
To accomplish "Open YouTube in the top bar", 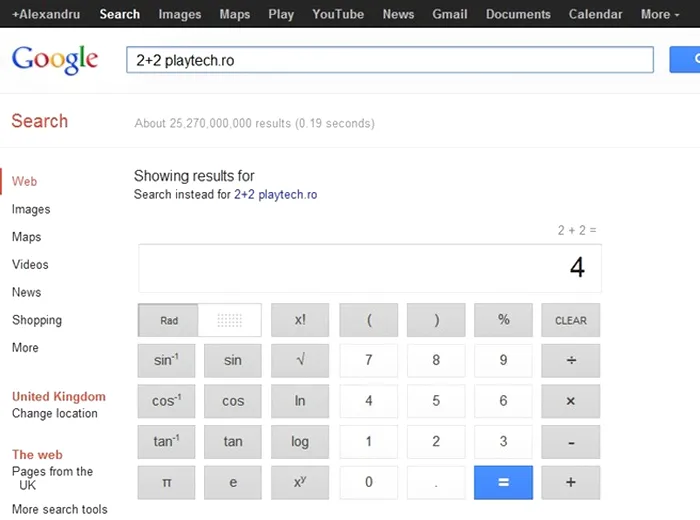I will pyautogui.click(x=338, y=14).
